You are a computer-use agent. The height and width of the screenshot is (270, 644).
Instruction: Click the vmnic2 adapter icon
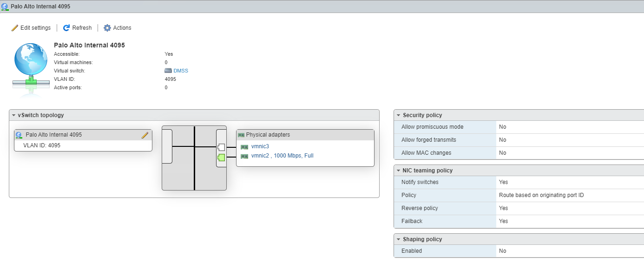[244, 156]
